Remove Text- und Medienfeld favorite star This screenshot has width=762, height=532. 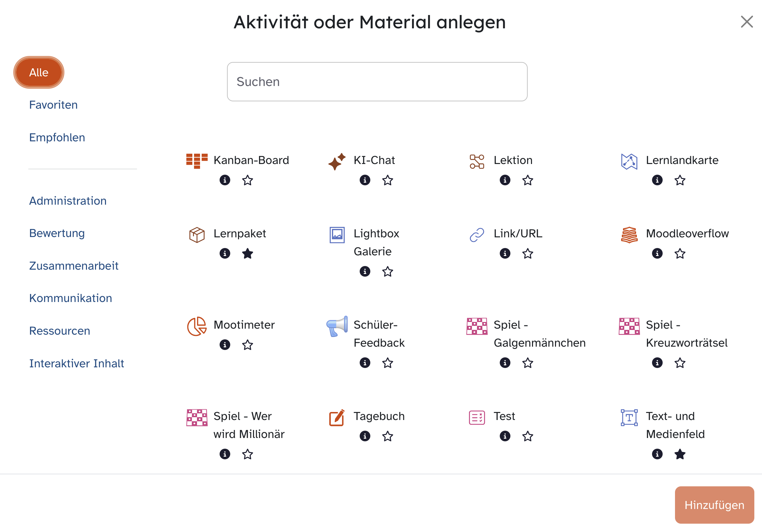(680, 454)
